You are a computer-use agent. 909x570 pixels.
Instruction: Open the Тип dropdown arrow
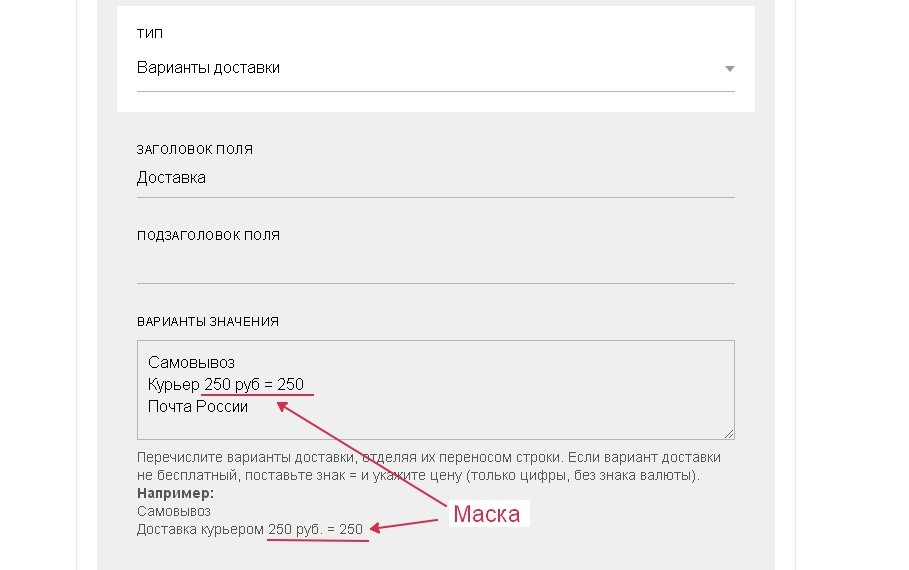729,69
